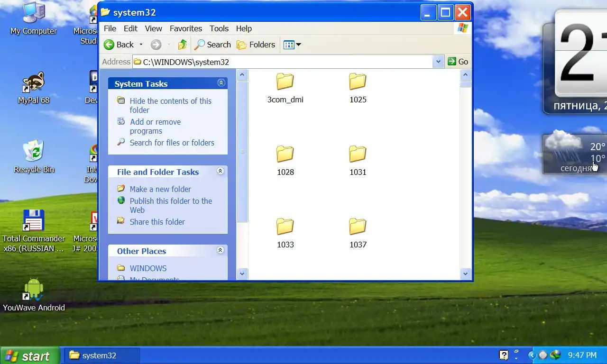
Task: Click the file list scroll up arrow
Action: (x=465, y=75)
